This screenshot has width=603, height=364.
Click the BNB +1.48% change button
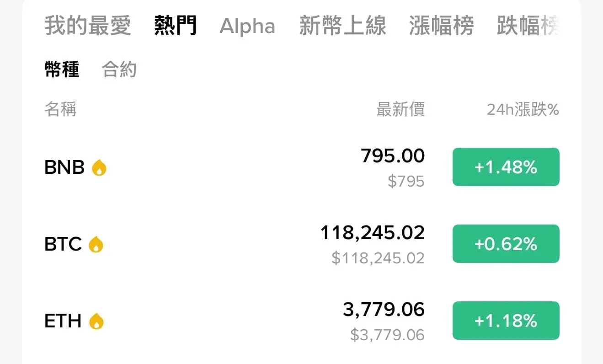coord(506,167)
